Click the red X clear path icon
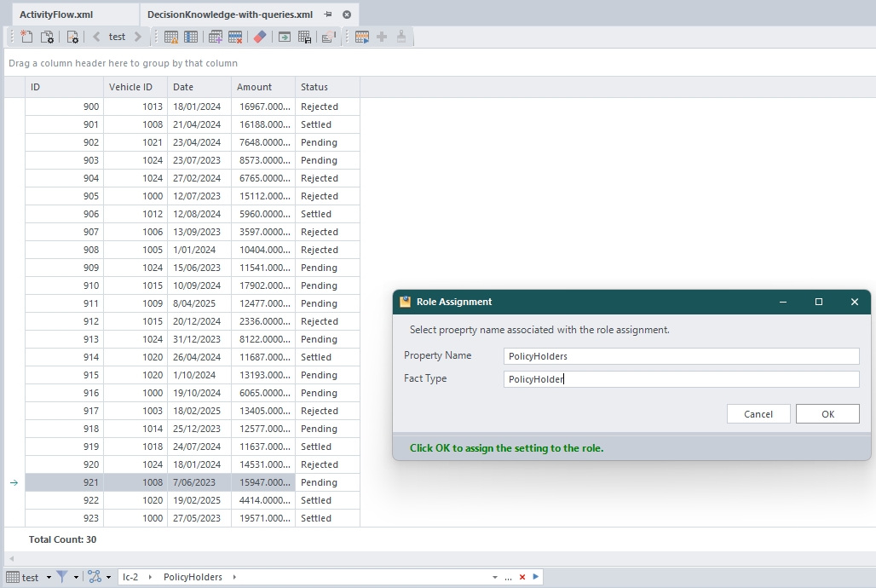Image resolution: width=876 pixels, height=588 pixels. pyautogui.click(x=522, y=577)
